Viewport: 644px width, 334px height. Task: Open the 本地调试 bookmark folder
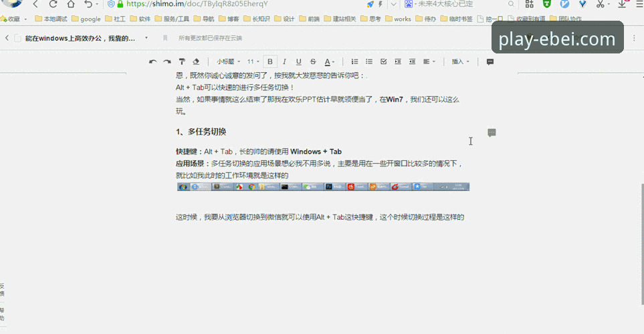[51, 19]
